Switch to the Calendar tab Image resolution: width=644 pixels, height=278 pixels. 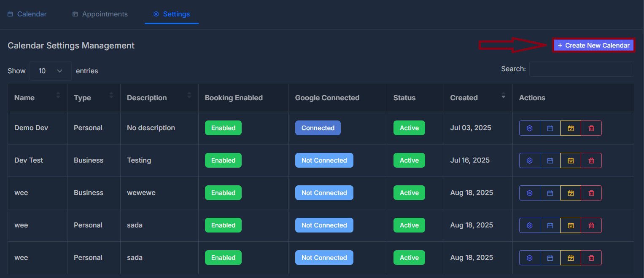pos(27,14)
